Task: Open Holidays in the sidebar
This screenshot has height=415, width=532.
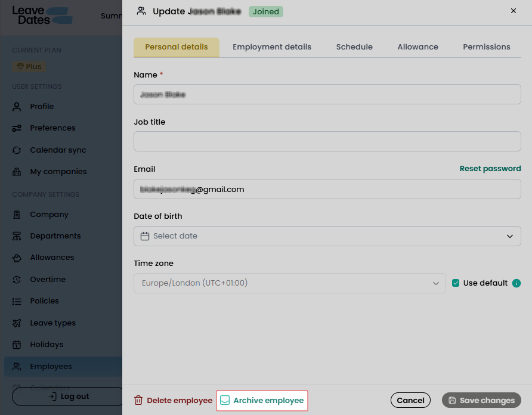Action: point(47,345)
